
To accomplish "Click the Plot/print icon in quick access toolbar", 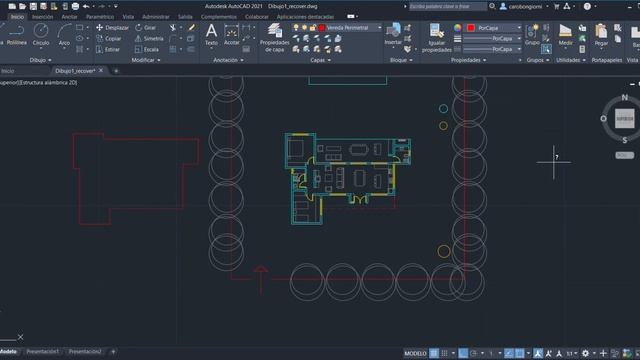I will (76, 7).
